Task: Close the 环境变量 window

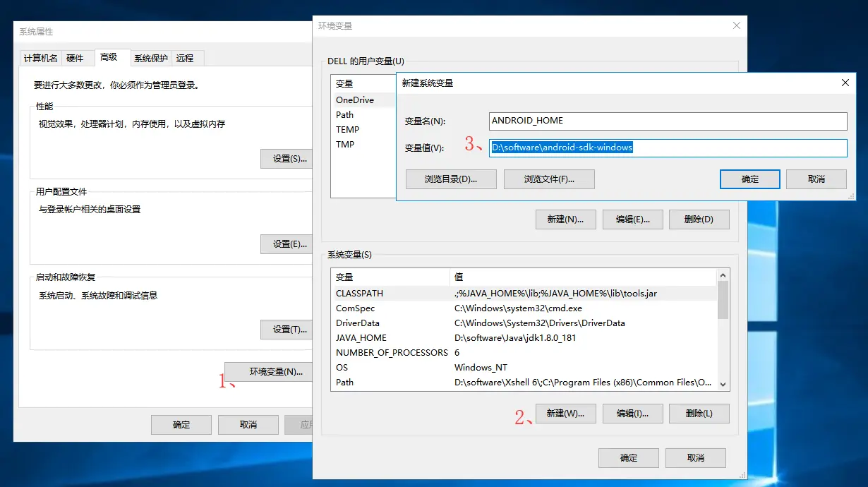Action: 737,25
